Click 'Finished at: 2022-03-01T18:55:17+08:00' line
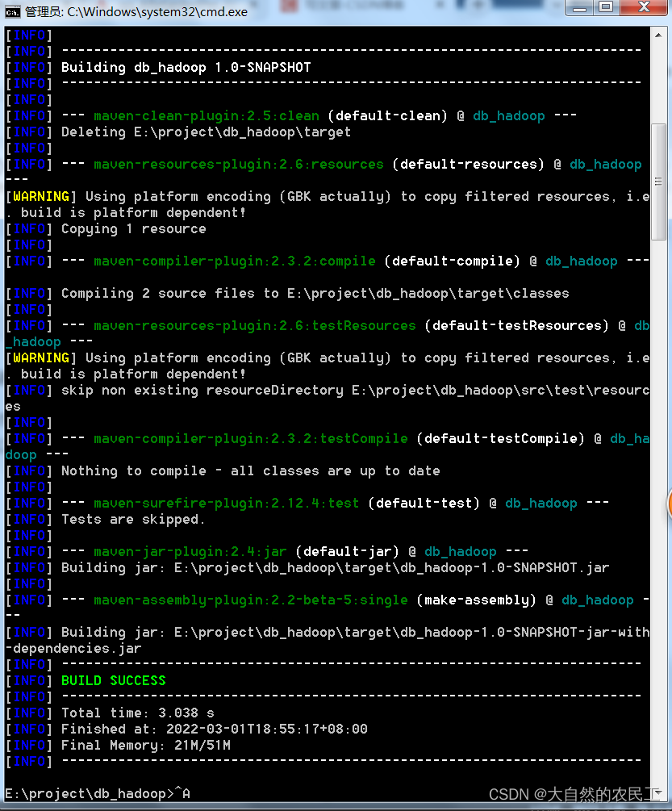672x811 pixels. click(215, 729)
